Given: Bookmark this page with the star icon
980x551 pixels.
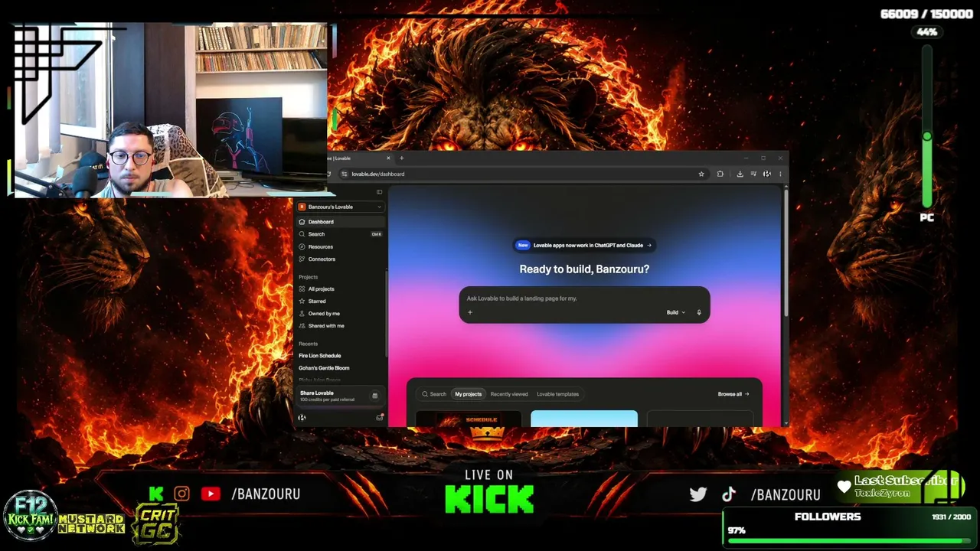Looking at the screenshot, I should tap(701, 174).
